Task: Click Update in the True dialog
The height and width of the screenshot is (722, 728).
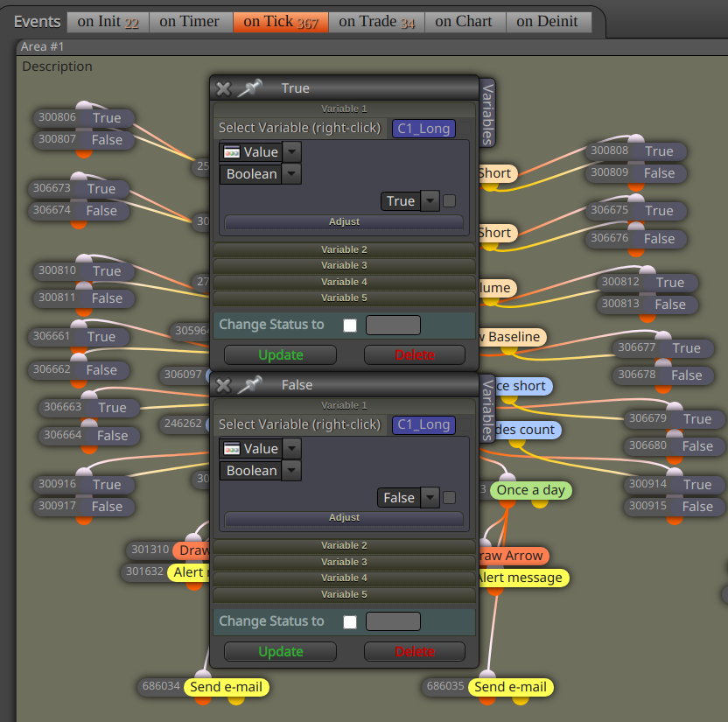Action: tap(280, 354)
